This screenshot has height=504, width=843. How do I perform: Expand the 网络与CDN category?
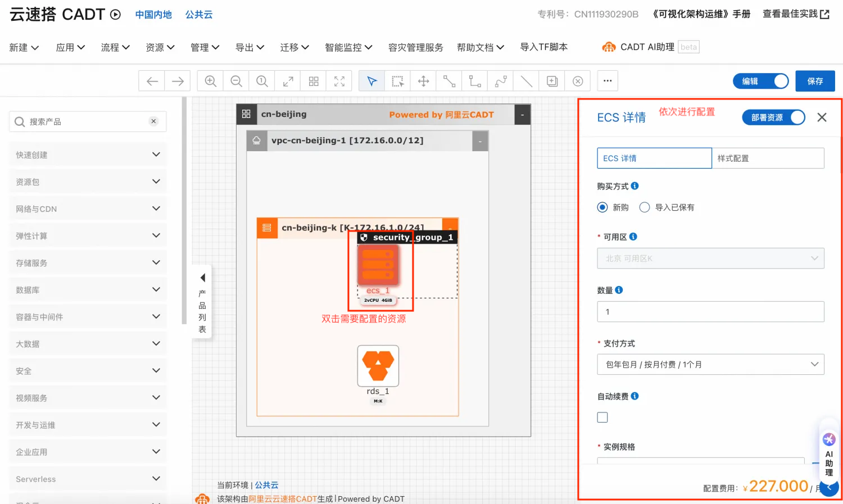tap(88, 208)
